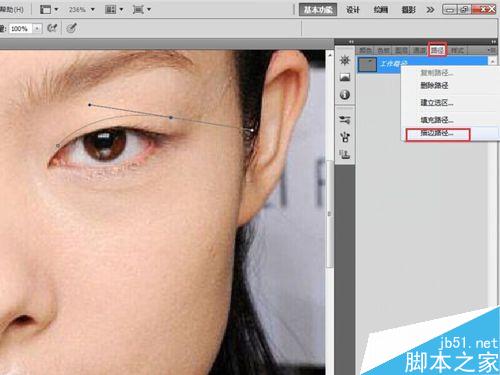Select the work path thumbnail
Screen dimensions: 500x375
[x=367, y=64]
